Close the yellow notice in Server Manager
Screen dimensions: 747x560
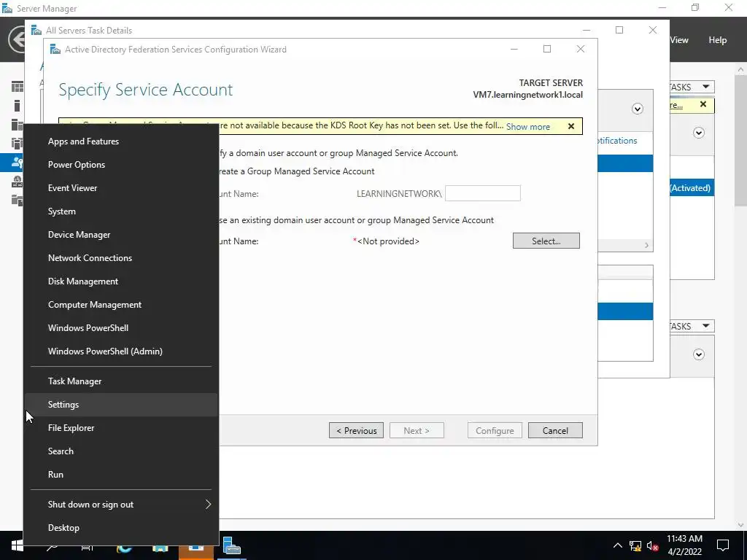pyautogui.click(x=703, y=104)
